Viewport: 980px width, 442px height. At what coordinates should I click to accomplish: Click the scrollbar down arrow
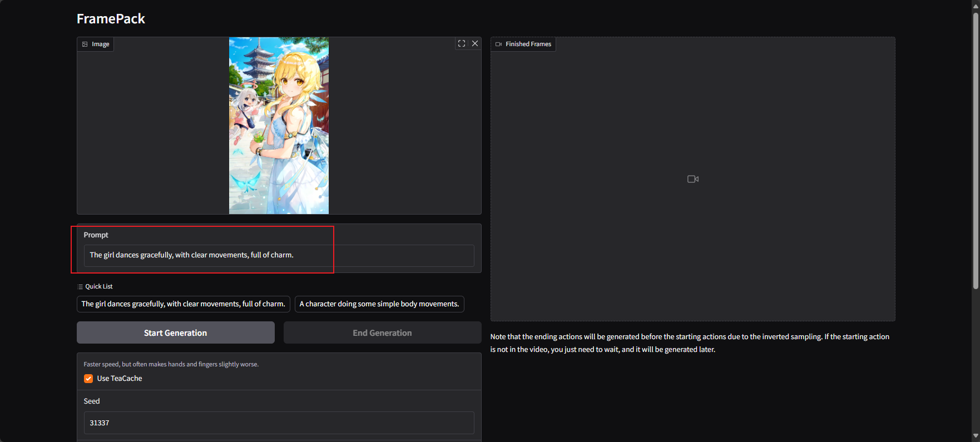(976, 436)
